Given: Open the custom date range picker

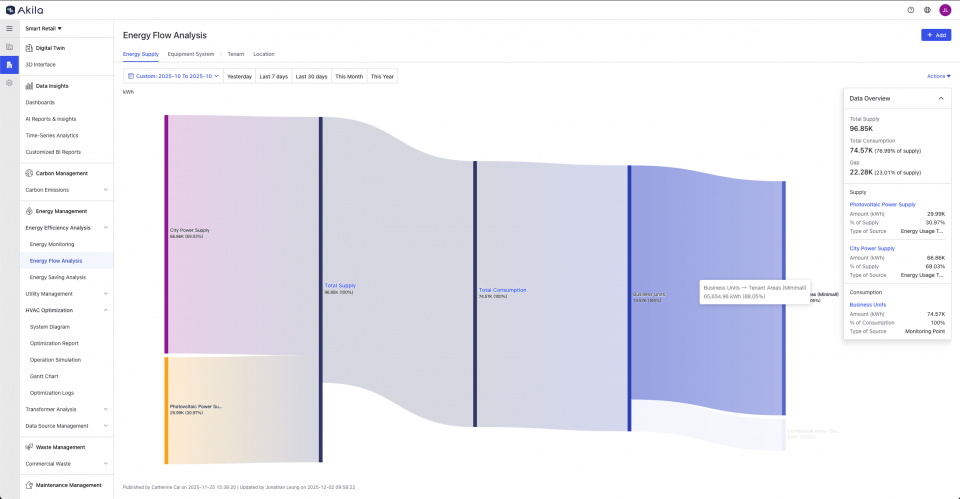Looking at the screenshot, I should click(x=173, y=76).
